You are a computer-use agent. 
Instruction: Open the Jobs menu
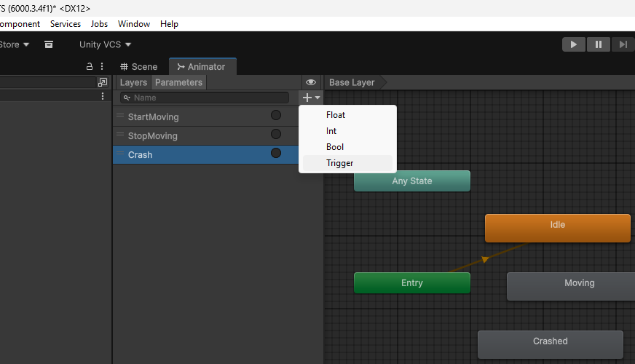coord(99,24)
